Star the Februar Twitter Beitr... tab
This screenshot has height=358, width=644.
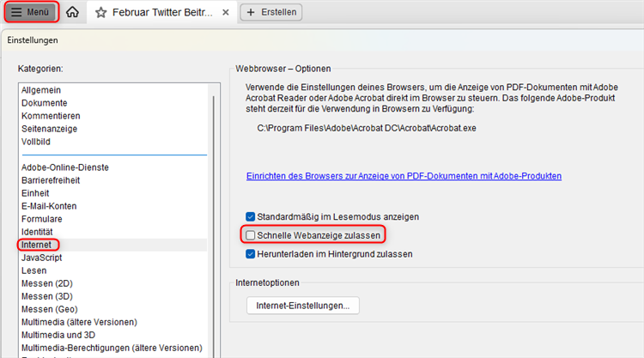pyautogui.click(x=100, y=12)
